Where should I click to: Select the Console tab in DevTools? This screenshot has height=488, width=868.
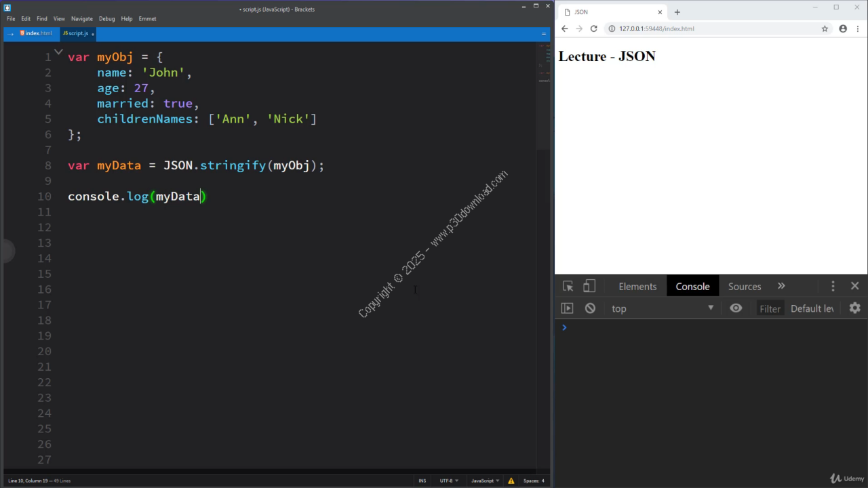coord(692,286)
